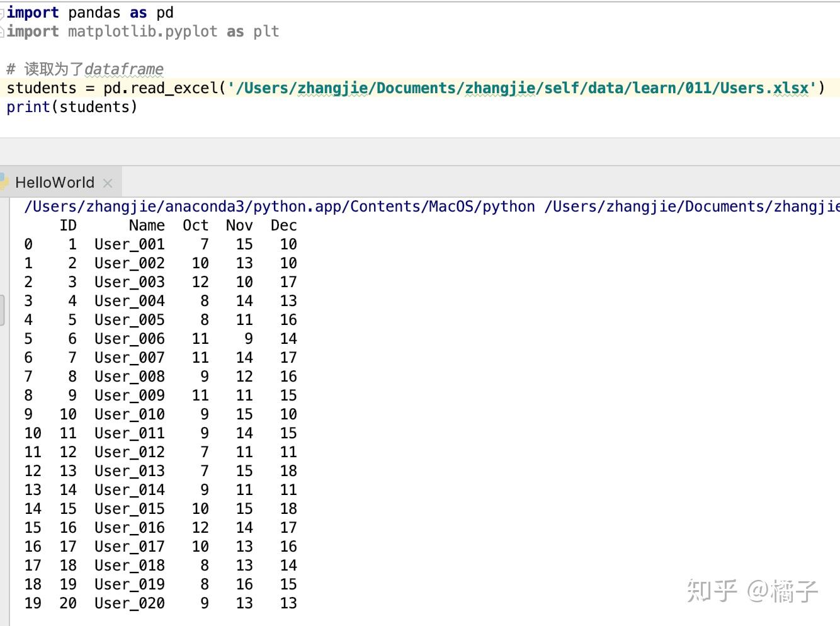Viewport: 840px width, 626px height.
Task: Click the Dec value 18 in User_013 row
Action: tap(288, 471)
